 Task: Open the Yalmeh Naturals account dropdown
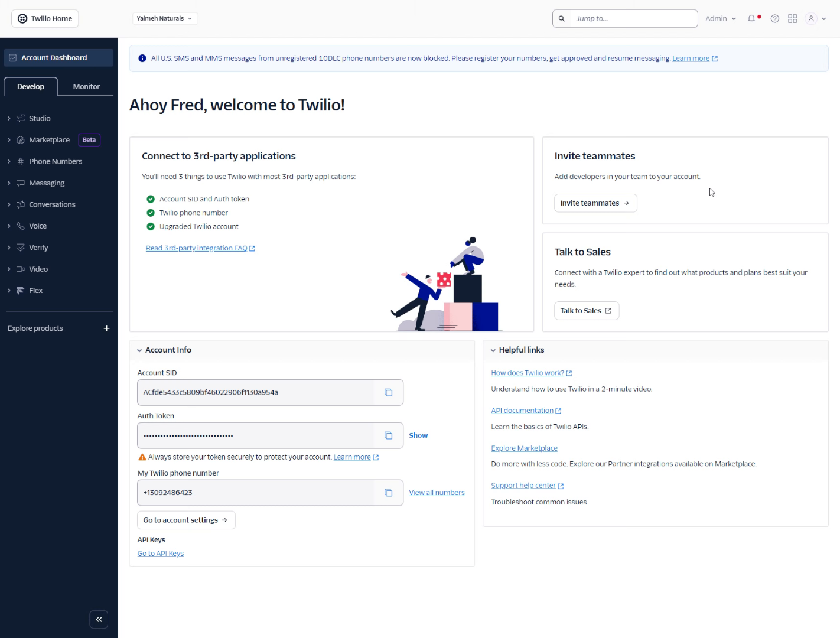click(165, 18)
